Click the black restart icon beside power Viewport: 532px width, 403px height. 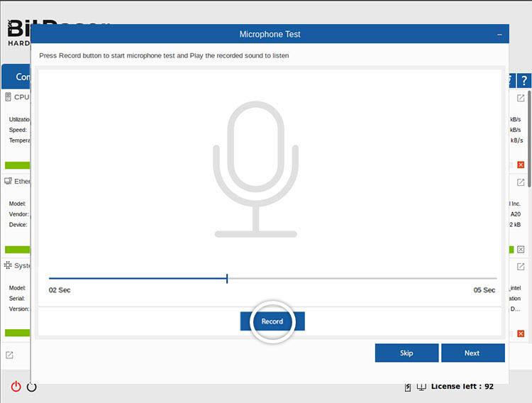coord(31,387)
